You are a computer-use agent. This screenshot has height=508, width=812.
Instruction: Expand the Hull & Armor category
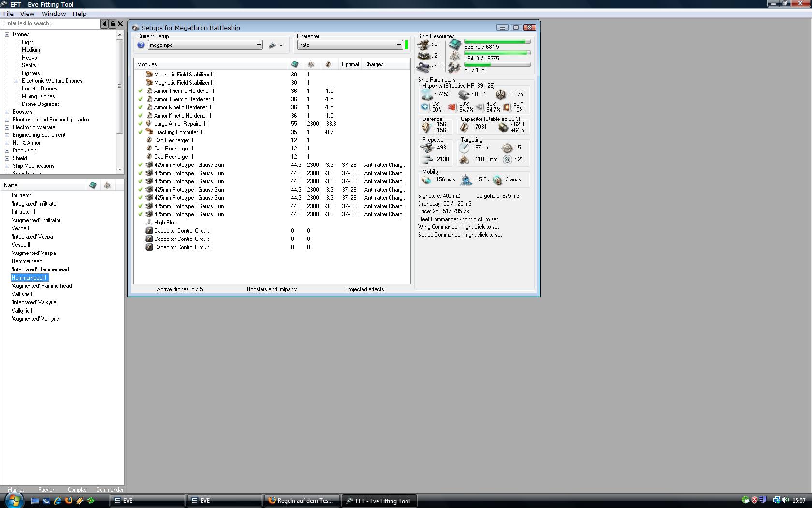[x=7, y=143]
